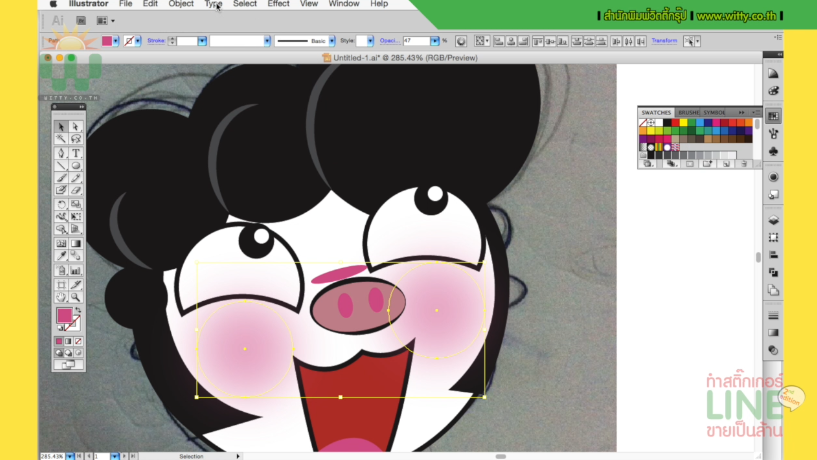
Task: Open stroke weight dropdown
Action: coord(202,41)
